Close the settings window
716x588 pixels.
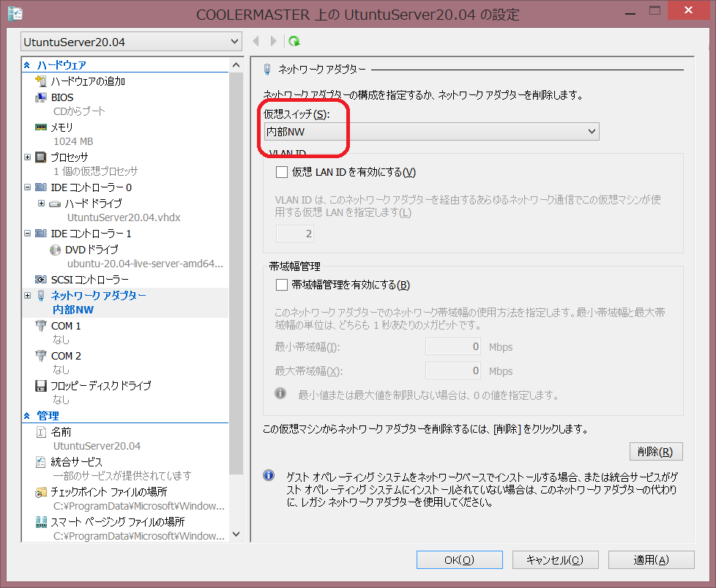(688, 10)
